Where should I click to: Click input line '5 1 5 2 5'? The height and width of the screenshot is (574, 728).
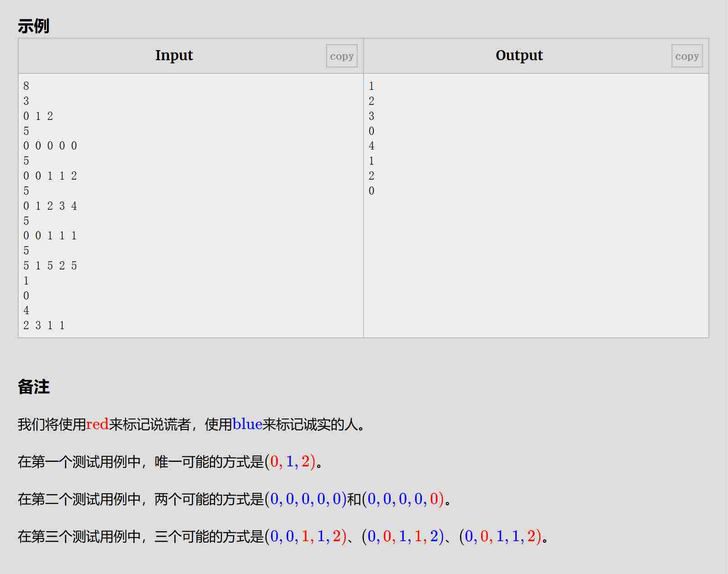click(x=50, y=266)
